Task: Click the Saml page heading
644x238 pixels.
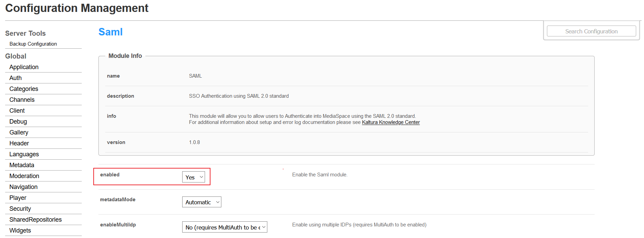Action: point(110,32)
